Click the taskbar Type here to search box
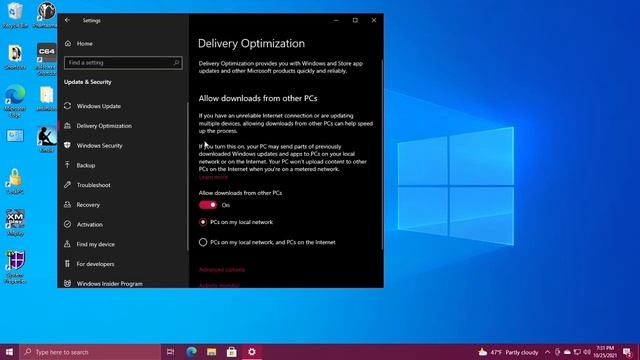The image size is (640, 360). 90,352
